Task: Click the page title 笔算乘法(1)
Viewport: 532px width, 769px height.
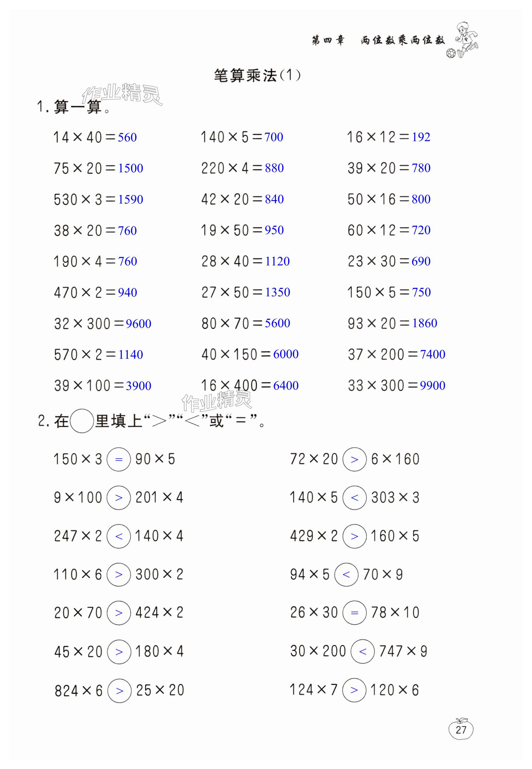Action: (x=257, y=76)
